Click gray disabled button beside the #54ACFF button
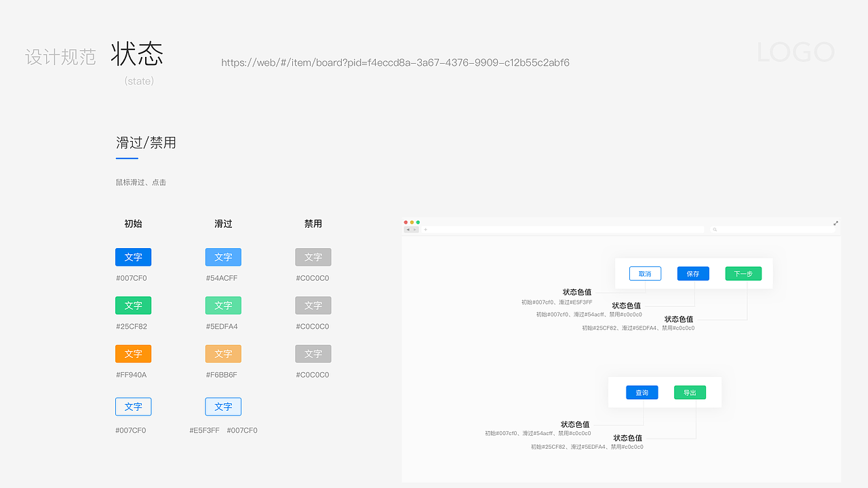Screen dimensions: 868x488 point(313,257)
